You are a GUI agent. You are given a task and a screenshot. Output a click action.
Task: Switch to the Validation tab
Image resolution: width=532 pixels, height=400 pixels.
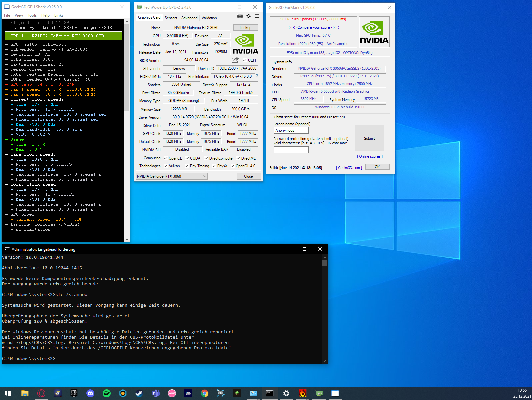coord(209,18)
